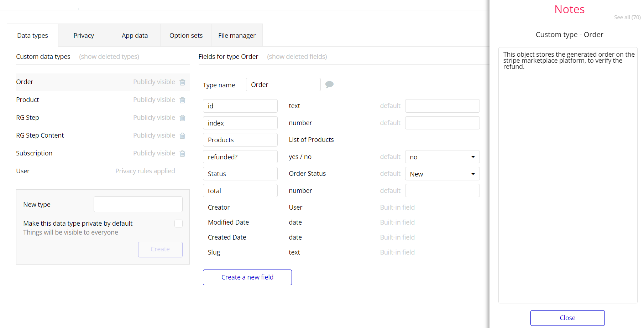Delete the Order data type with trash icon
The image size is (644, 328).
point(182,82)
